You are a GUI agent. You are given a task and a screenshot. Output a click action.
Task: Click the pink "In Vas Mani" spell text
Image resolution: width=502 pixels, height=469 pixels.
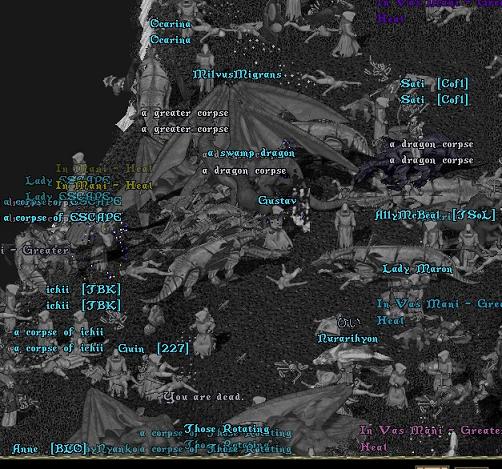402,430
